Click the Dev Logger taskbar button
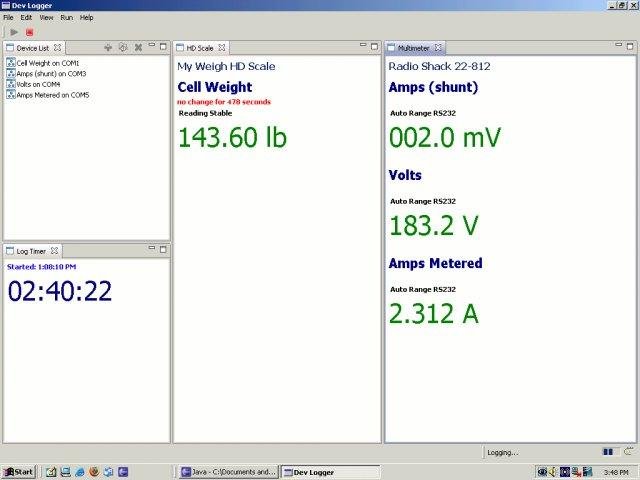Viewport: 640px width, 480px height. point(331,472)
